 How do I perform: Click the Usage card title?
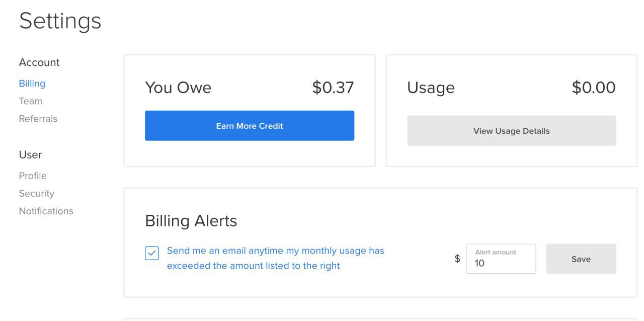[x=431, y=88]
